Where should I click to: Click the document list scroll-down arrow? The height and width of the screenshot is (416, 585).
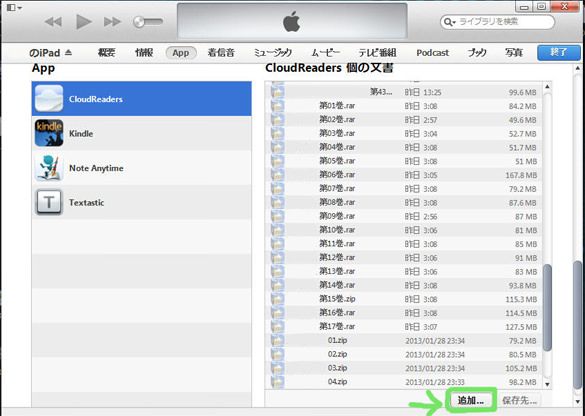(x=547, y=384)
